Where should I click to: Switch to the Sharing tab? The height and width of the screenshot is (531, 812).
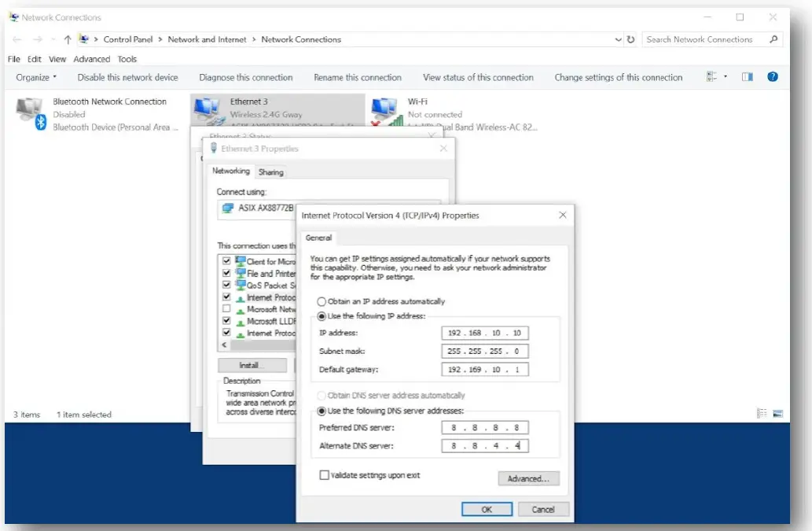pyautogui.click(x=270, y=171)
